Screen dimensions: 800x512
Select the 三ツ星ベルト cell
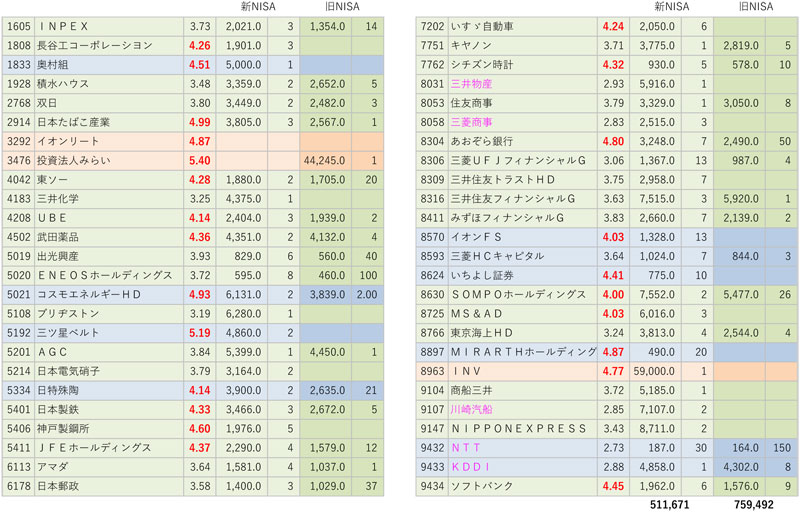pos(109,333)
